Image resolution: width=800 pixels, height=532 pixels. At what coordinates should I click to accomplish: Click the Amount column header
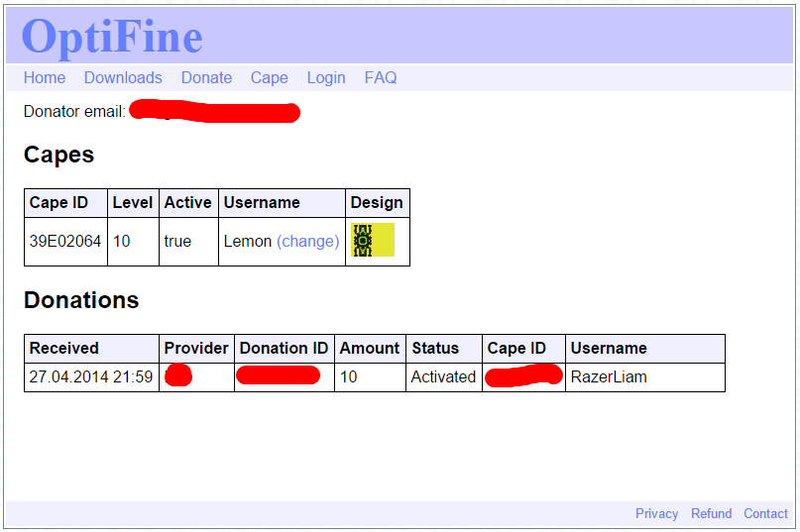click(x=370, y=348)
